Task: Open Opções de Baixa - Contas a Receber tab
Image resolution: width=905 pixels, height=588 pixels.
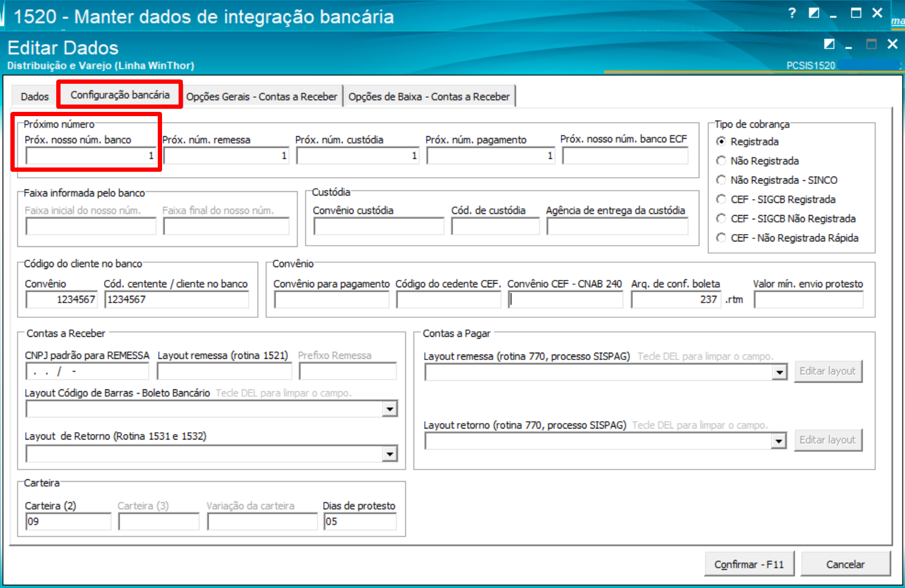Action: point(429,97)
